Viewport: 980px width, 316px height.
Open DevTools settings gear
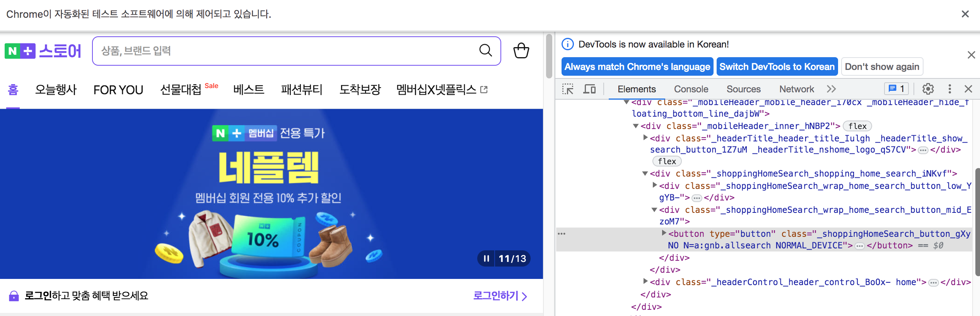[x=928, y=89]
